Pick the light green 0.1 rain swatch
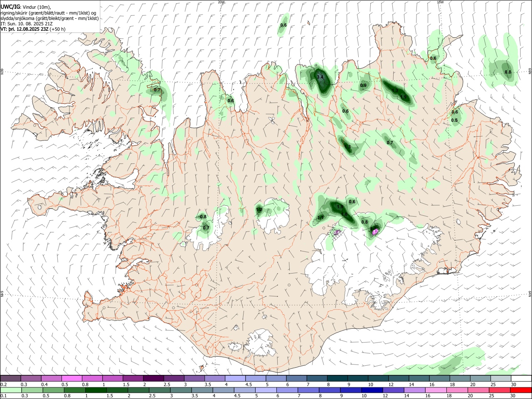Viewport: 532px width, 399px height. [11, 390]
